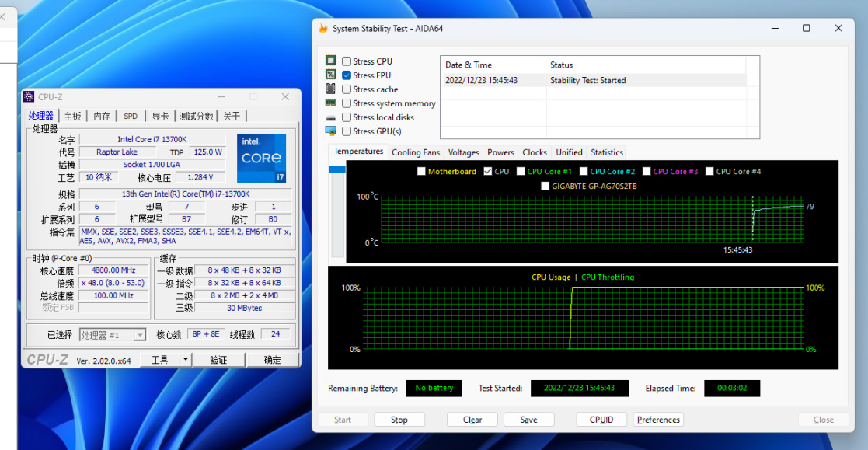Image resolution: width=868 pixels, height=450 pixels.
Task: Switch to the Unified tab
Action: point(569,152)
